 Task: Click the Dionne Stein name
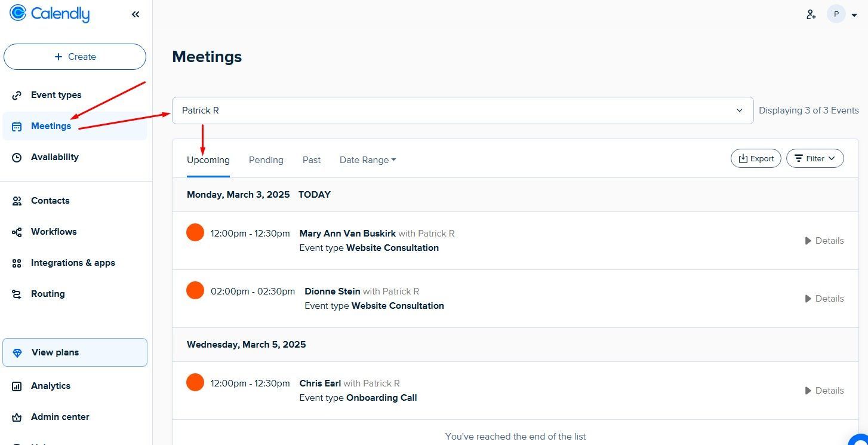coord(333,291)
